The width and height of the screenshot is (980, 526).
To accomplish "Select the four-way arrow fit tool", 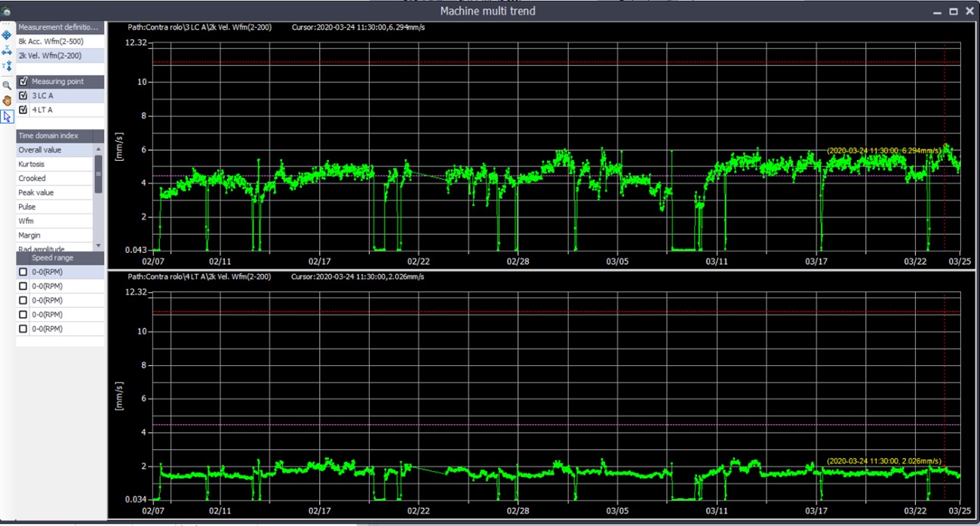I will click(7, 35).
